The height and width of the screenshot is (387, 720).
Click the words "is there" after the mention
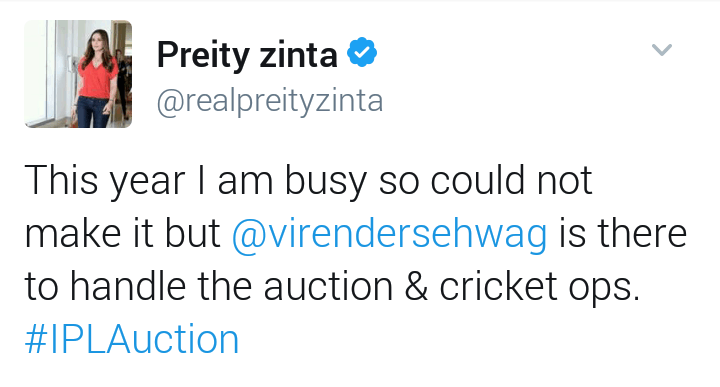coord(623,233)
